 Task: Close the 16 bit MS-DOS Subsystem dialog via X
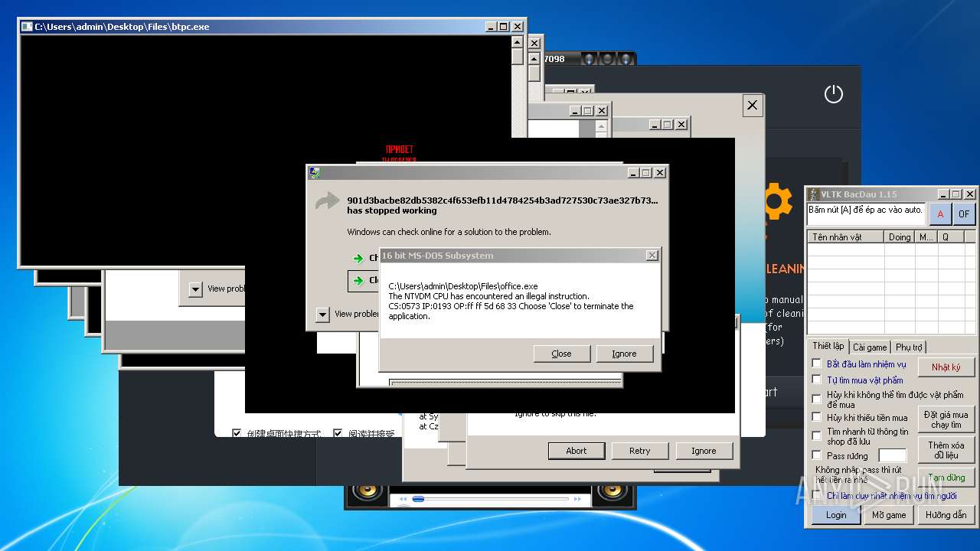[x=652, y=256]
